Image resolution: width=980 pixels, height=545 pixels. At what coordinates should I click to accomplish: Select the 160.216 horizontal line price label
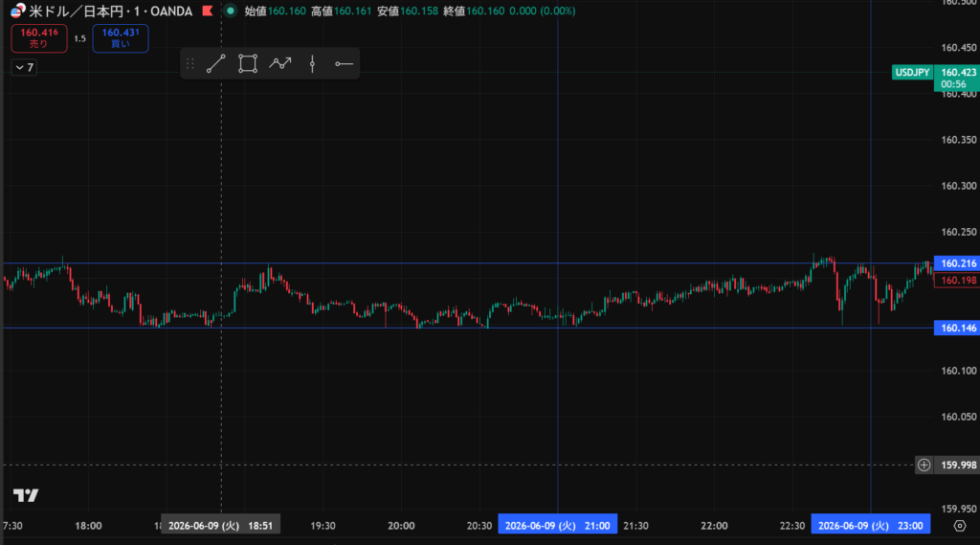pyautogui.click(x=957, y=263)
